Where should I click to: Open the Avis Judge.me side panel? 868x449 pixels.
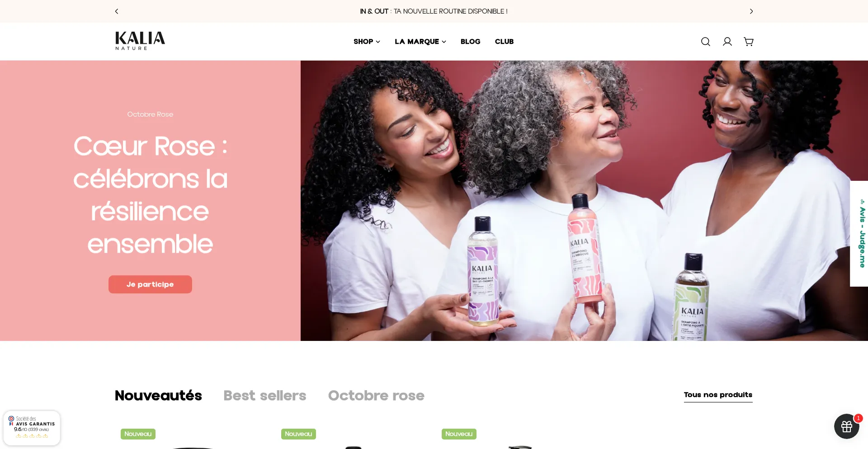[x=859, y=233]
